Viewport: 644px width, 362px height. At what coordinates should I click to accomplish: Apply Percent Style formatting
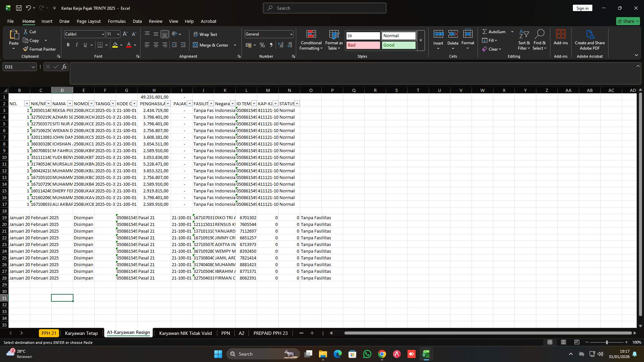tap(262, 45)
